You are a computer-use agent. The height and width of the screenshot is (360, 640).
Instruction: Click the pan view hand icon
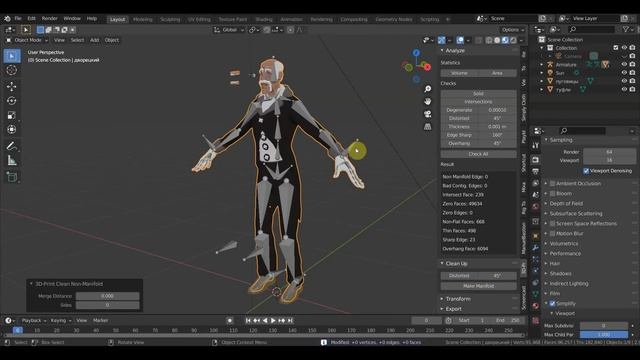(427, 102)
